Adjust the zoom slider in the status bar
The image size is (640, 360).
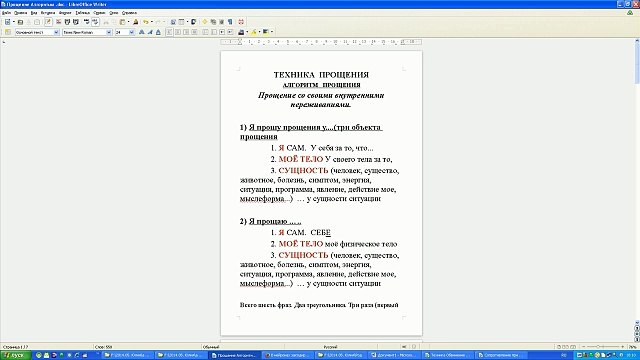pyautogui.click(x=603, y=347)
